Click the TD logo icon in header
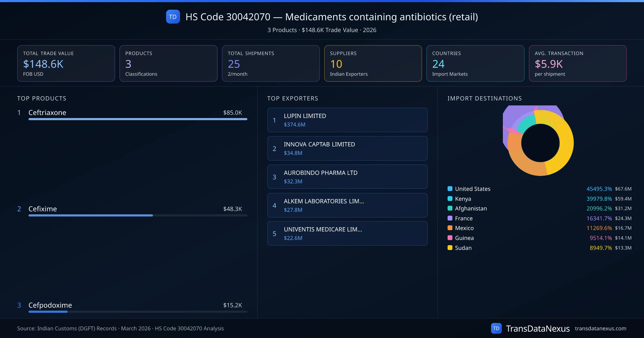Viewport: 644px width, 338px height. [173, 17]
